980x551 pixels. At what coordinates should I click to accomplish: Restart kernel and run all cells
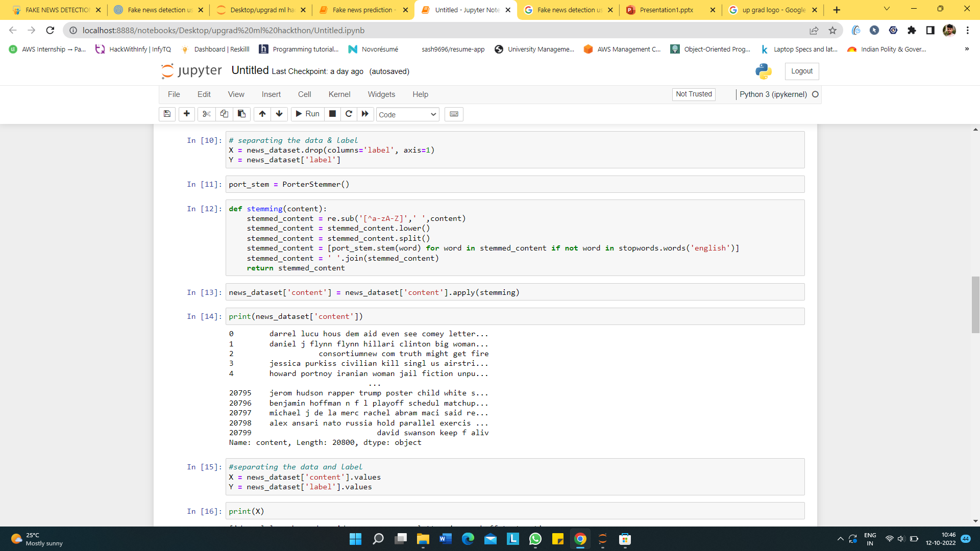pyautogui.click(x=365, y=114)
